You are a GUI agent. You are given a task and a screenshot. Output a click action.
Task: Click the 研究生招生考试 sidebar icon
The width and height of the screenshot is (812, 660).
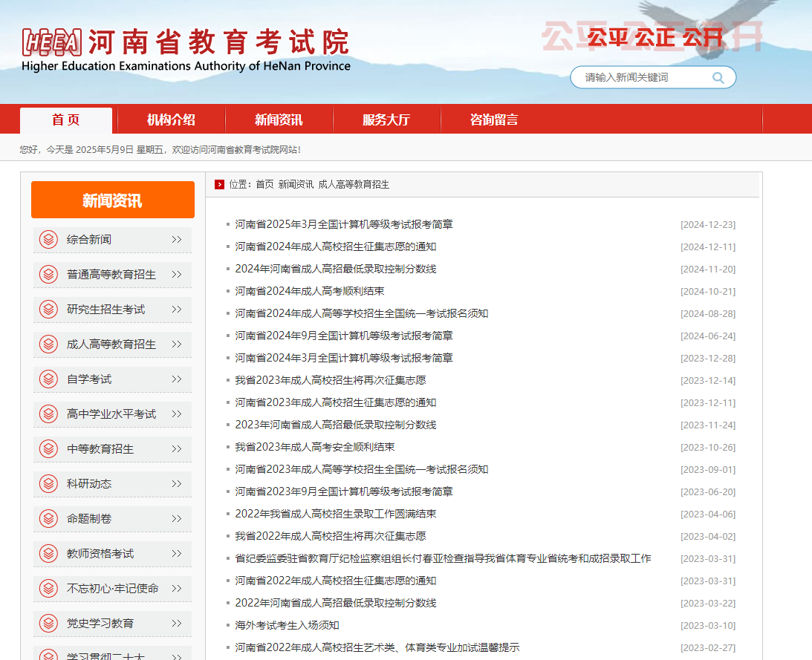pyautogui.click(x=48, y=310)
